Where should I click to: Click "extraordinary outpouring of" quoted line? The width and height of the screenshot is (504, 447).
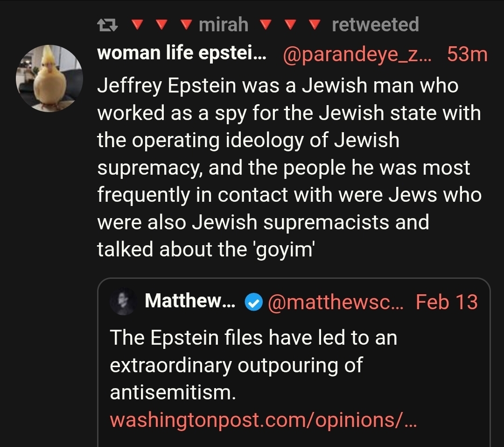pyautogui.click(x=236, y=365)
